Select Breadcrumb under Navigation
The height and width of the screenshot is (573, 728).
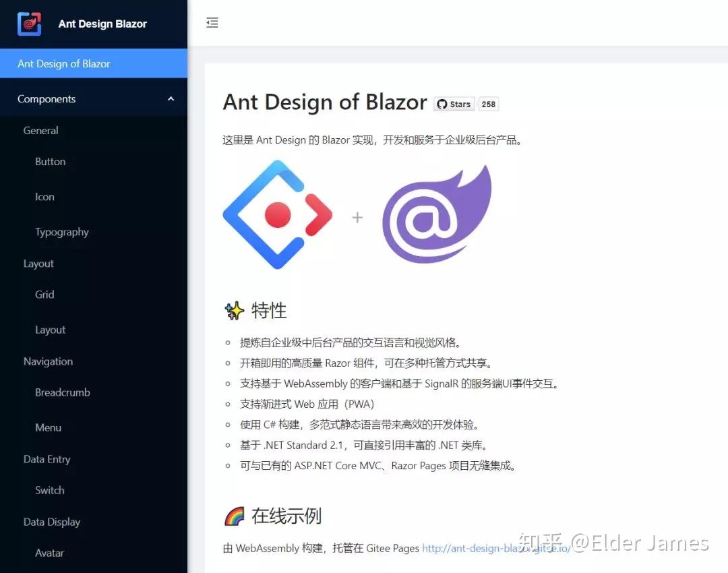62,392
